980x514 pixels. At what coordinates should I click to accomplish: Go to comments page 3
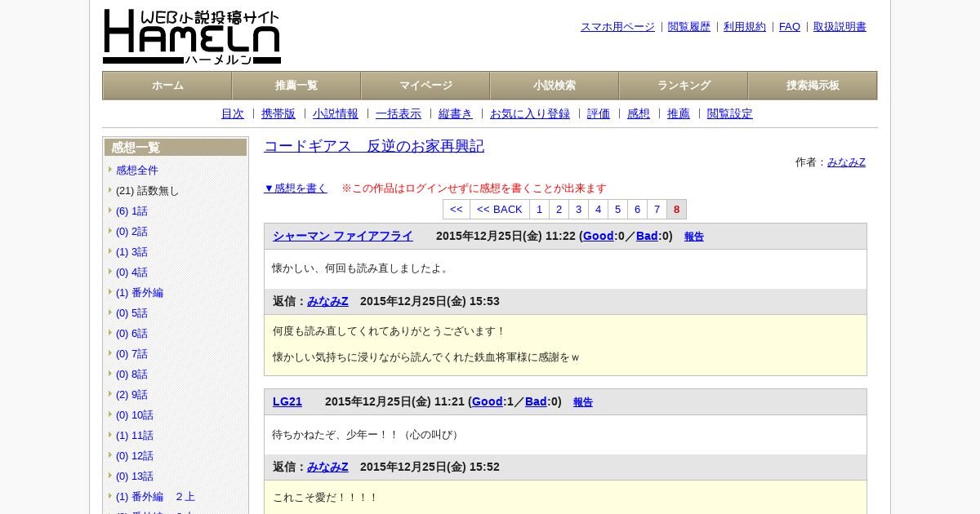point(578,210)
